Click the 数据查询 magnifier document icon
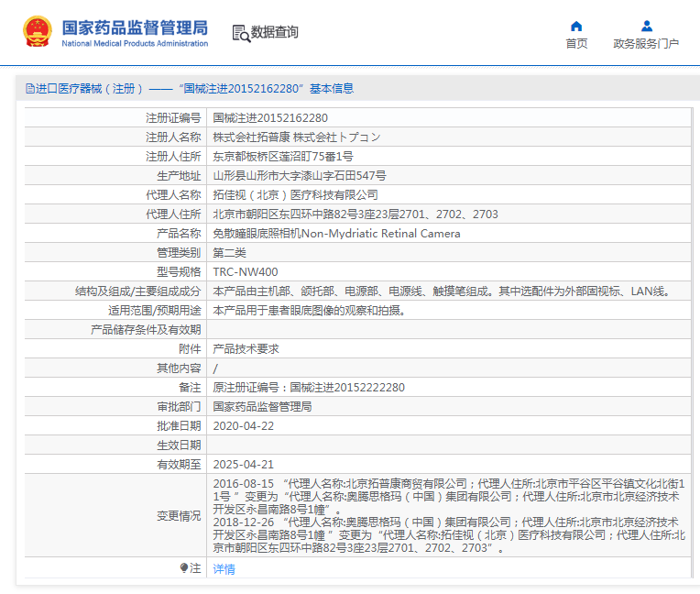This screenshot has width=700, height=594. [x=240, y=33]
